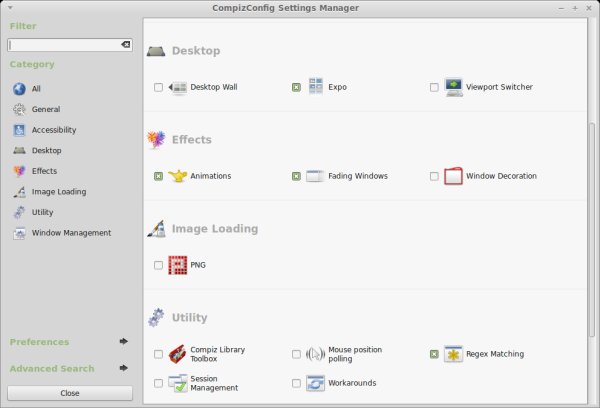Open the Workarounds icon
Screen dimensions: 600x408
(x=315, y=383)
